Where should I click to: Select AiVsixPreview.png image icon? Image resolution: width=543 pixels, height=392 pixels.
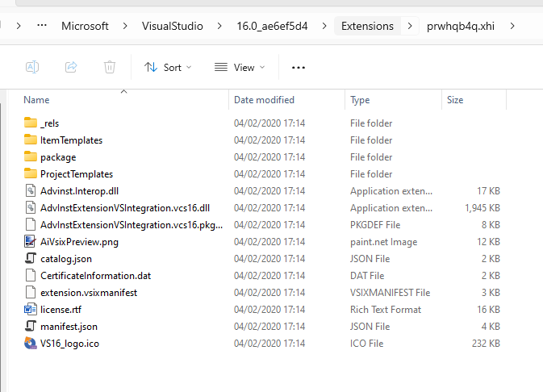point(31,241)
